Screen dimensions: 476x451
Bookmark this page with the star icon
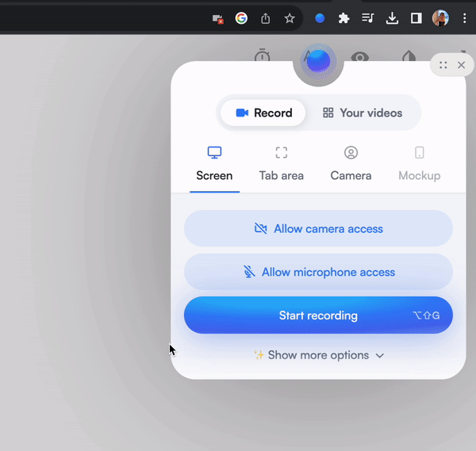tap(290, 18)
